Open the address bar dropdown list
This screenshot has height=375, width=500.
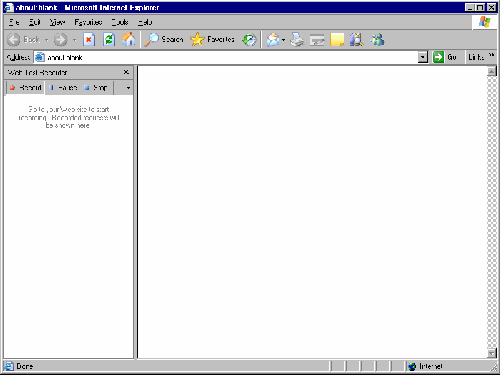pyautogui.click(x=423, y=57)
